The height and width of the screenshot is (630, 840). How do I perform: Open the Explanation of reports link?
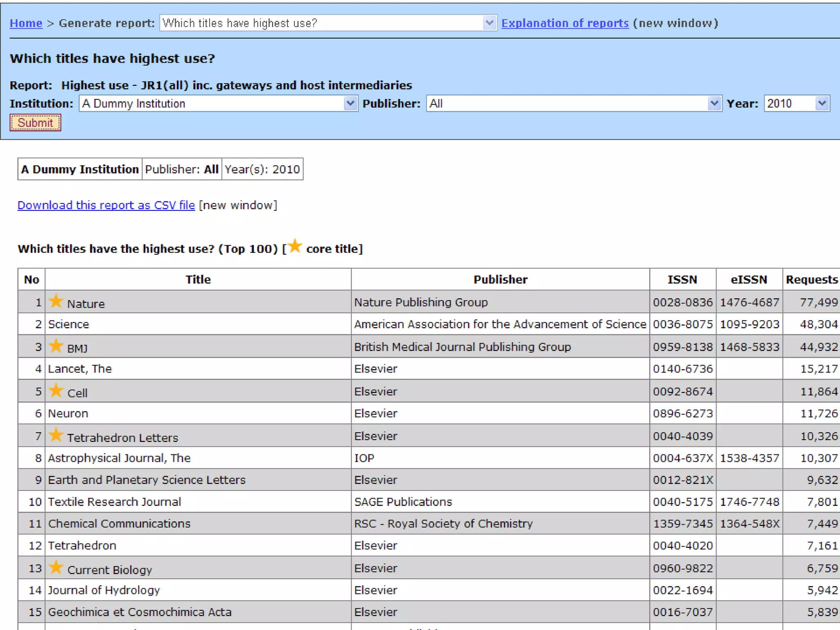[565, 23]
